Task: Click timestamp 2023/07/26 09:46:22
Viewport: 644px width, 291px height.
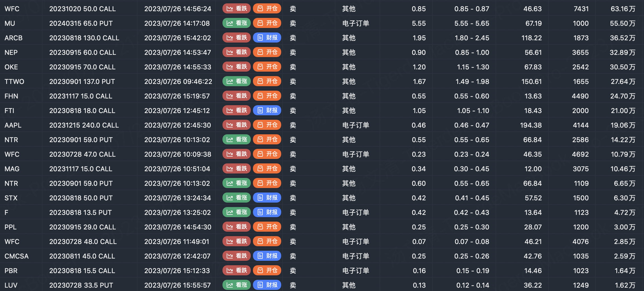Action: (x=178, y=82)
